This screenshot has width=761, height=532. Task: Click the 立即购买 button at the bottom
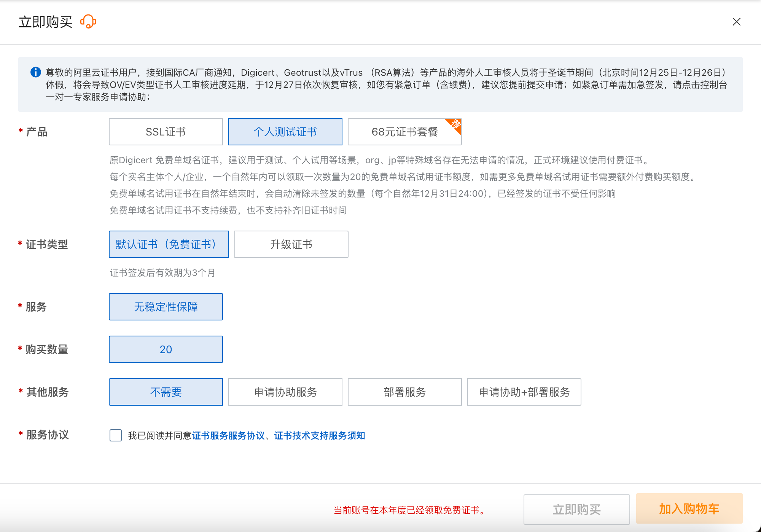click(576, 509)
